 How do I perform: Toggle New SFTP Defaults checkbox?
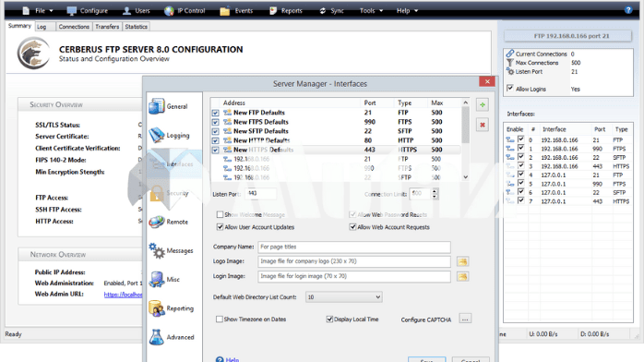pyautogui.click(x=215, y=131)
